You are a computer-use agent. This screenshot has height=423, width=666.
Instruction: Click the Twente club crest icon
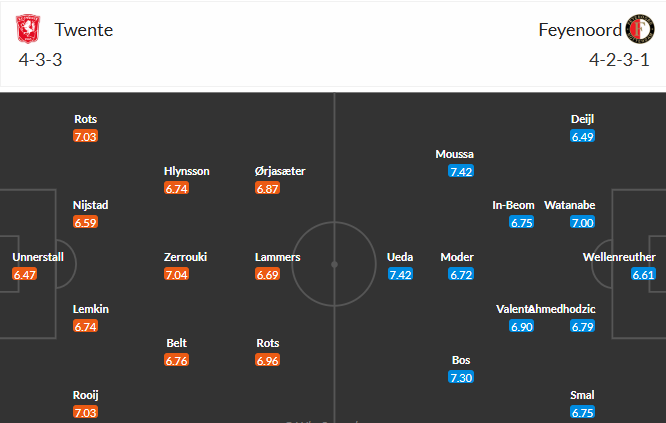pos(27,29)
